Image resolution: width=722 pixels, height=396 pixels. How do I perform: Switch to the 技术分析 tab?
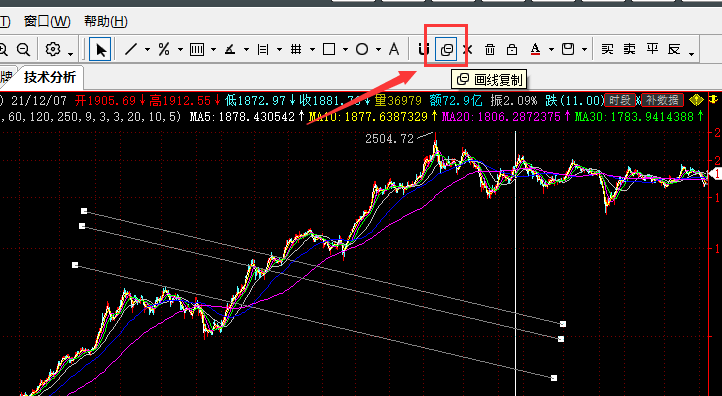[50, 77]
